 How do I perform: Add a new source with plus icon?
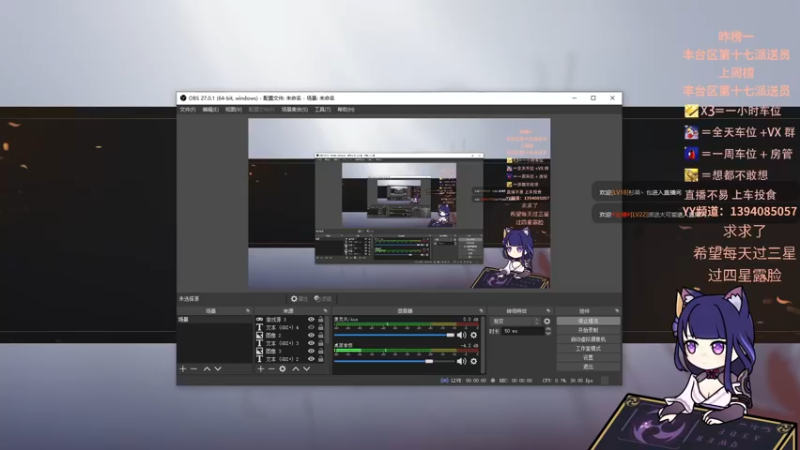[260, 368]
